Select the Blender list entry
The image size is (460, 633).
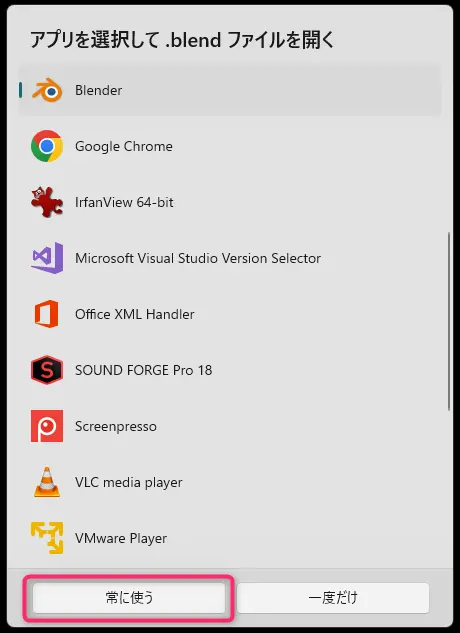point(230,90)
